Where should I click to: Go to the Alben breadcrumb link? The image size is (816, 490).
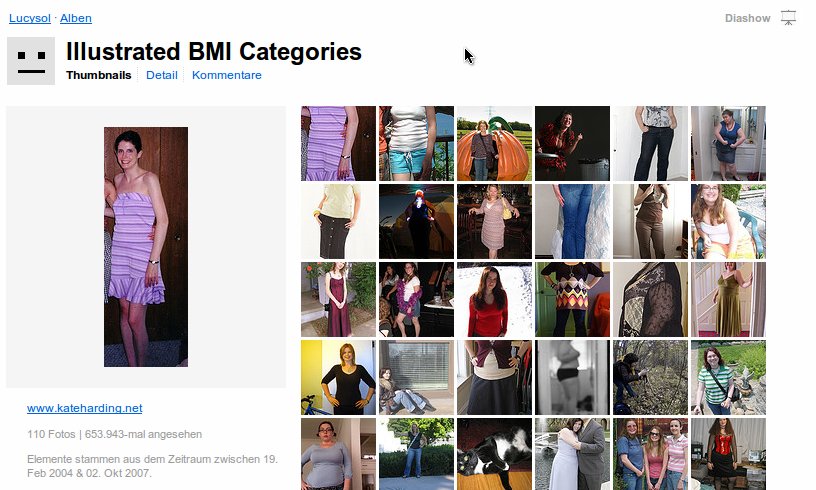coord(75,18)
